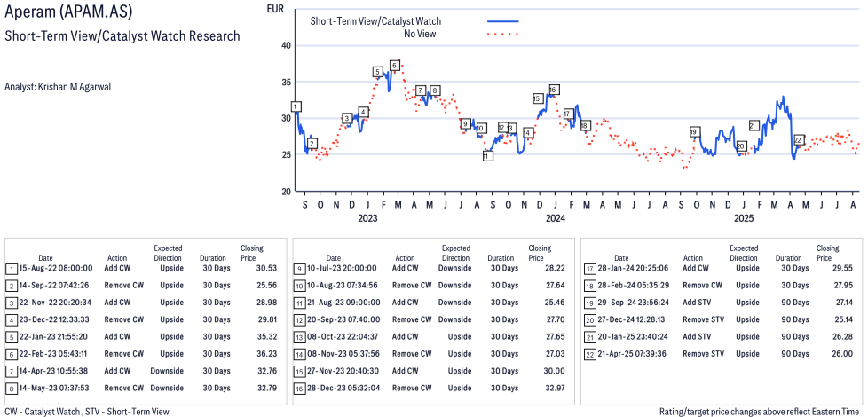The image size is (868, 417).
Task: Click Remove STV in the 27-Dec-24 row
Action: (702, 319)
